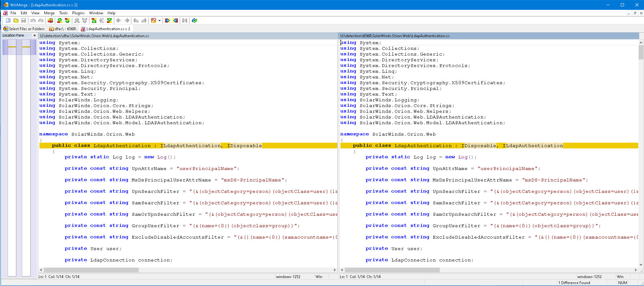This screenshot has height=286, width=644.
Task: Click the left pane horizontal scrollbar thumb
Action: (x=91, y=270)
